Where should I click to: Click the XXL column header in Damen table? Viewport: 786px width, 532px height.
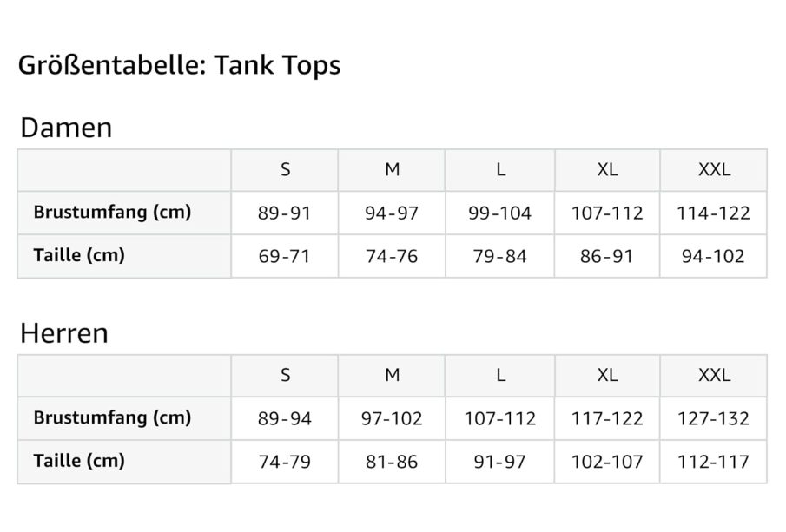click(714, 170)
